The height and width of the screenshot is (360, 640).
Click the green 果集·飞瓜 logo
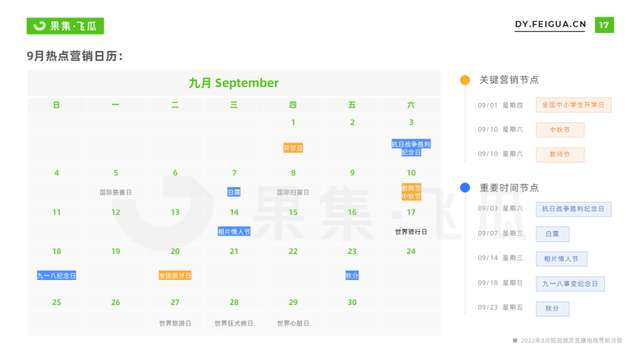tap(65, 26)
